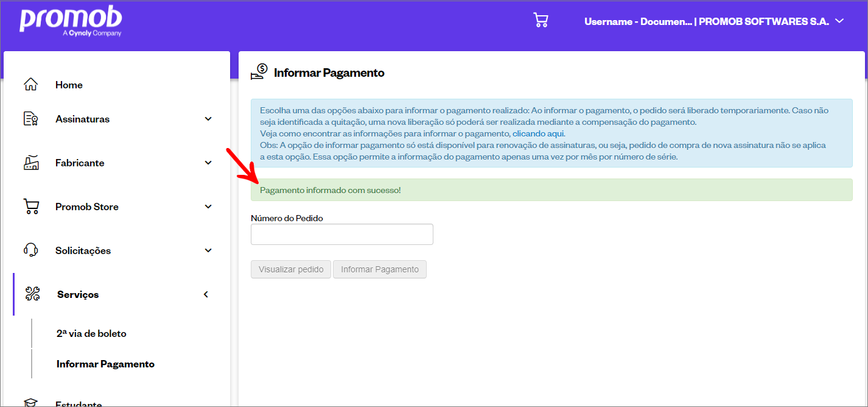
Task: Click the Assinaturas certificate icon
Action: click(x=30, y=119)
